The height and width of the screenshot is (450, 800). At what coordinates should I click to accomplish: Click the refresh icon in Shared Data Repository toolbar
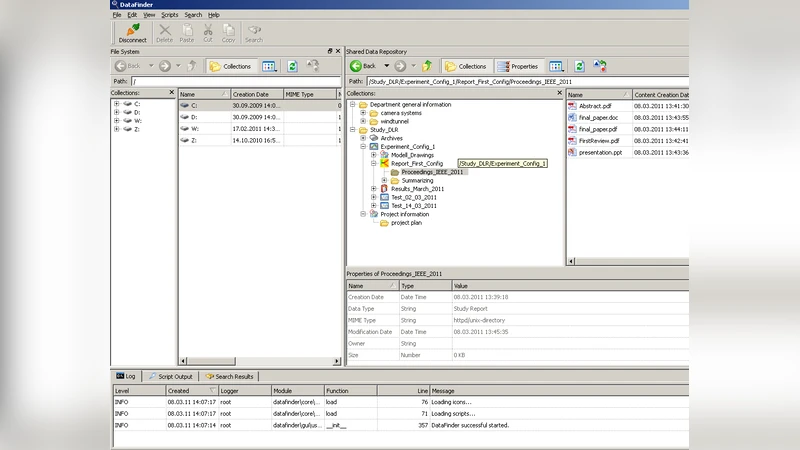(580, 66)
